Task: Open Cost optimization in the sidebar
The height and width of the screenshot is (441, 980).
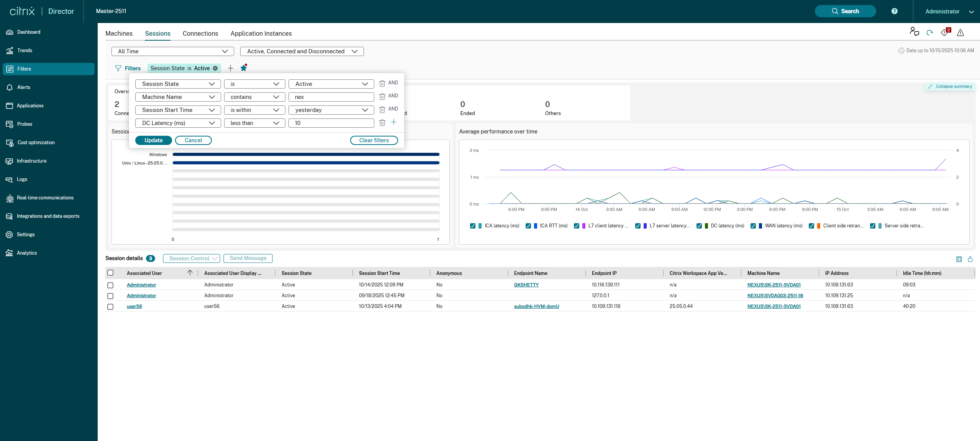Action: (36, 143)
